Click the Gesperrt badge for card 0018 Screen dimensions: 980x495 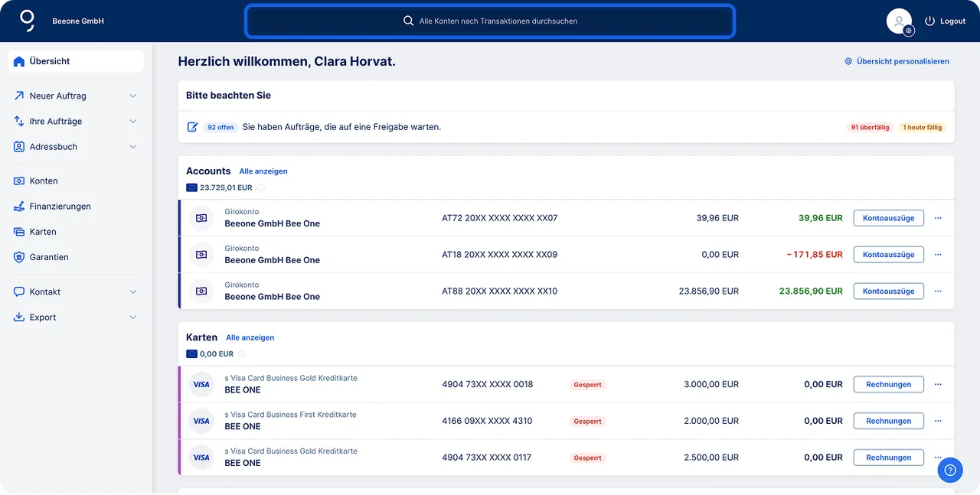[588, 385]
